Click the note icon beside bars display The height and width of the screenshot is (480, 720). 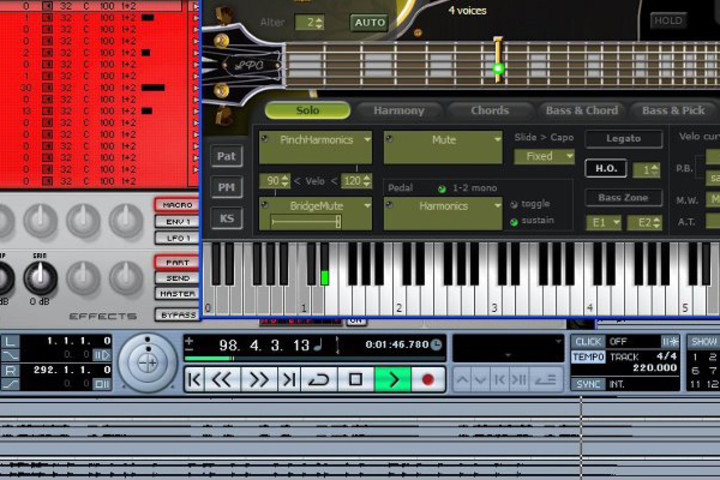pyautogui.click(x=318, y=345)
